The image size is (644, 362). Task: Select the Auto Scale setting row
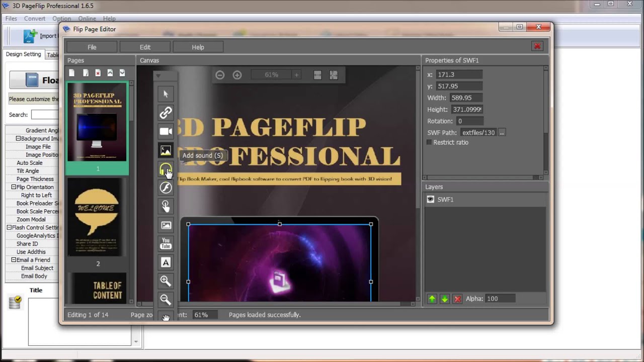32,163
